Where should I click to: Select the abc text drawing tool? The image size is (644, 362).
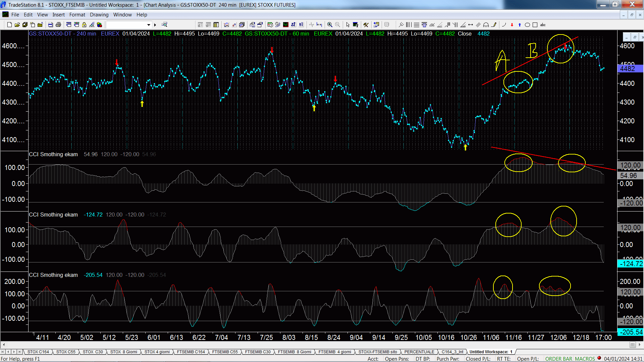click(x=543, y=24)
